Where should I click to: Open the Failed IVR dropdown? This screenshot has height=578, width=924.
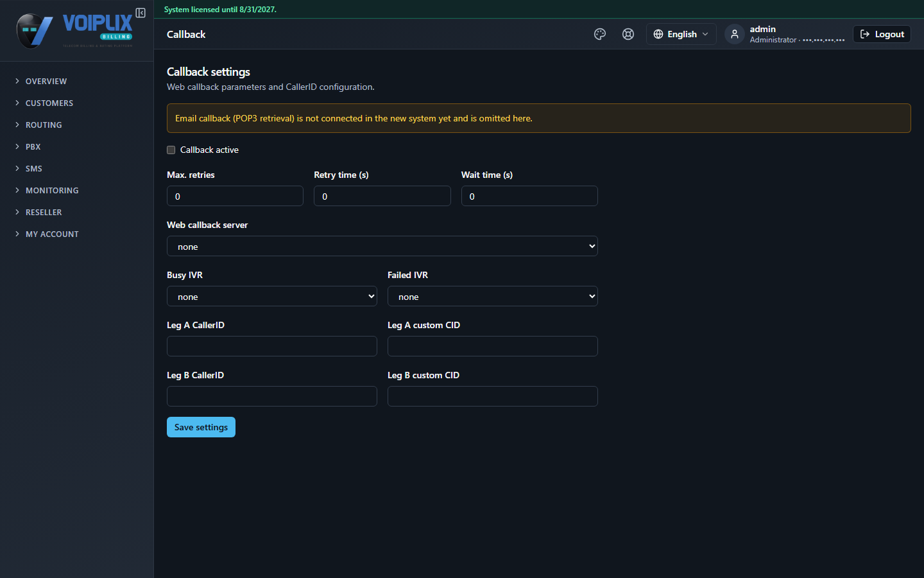493,296
